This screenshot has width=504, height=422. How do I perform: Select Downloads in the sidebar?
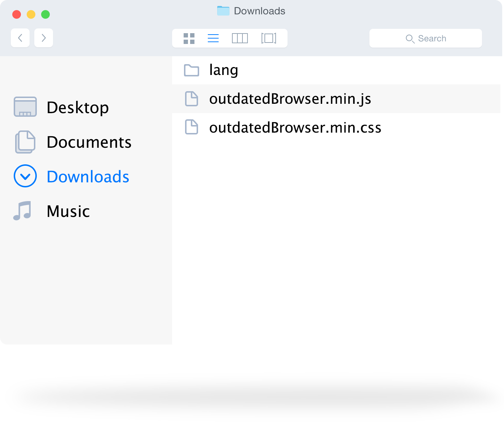click(88, 177)
